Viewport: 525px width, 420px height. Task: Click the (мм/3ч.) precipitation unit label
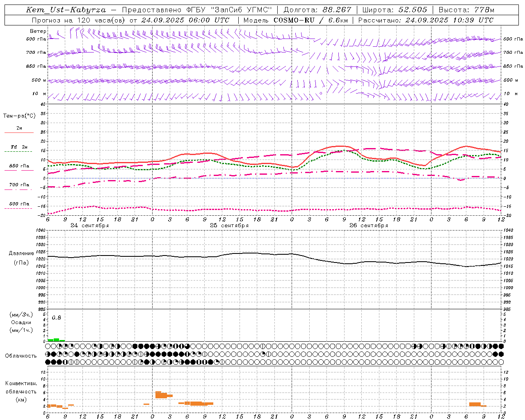[21, 315]
